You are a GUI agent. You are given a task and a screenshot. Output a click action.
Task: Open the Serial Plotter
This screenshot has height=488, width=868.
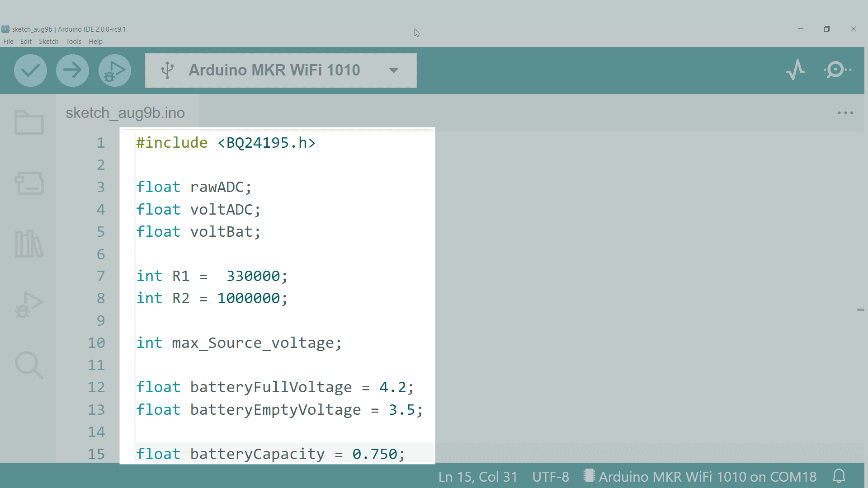coord(795,70)
